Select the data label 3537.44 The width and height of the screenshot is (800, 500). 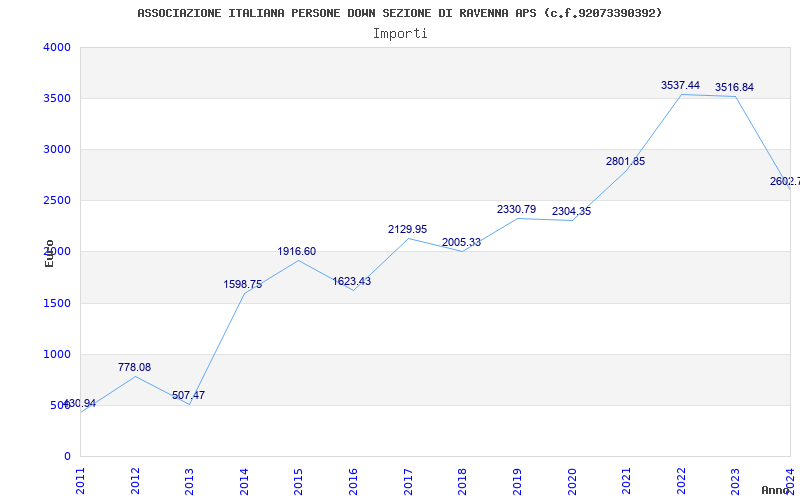pyautogui.click(x=680, y=85)
